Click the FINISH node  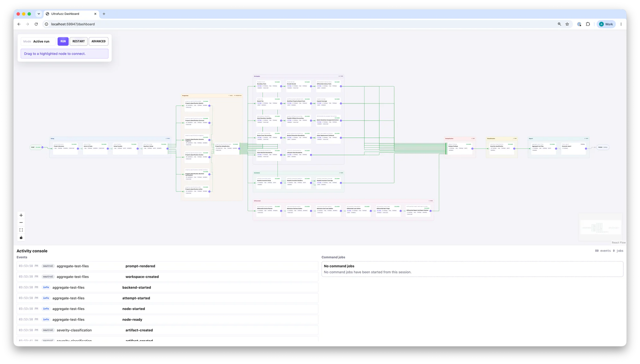[603, 147]
